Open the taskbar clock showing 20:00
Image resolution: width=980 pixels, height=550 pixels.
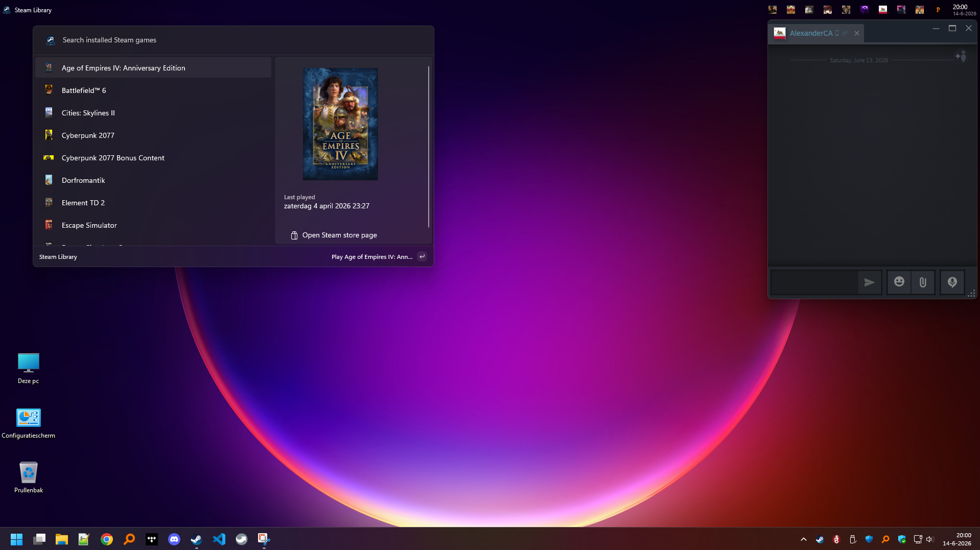click(x=957, y=539)
